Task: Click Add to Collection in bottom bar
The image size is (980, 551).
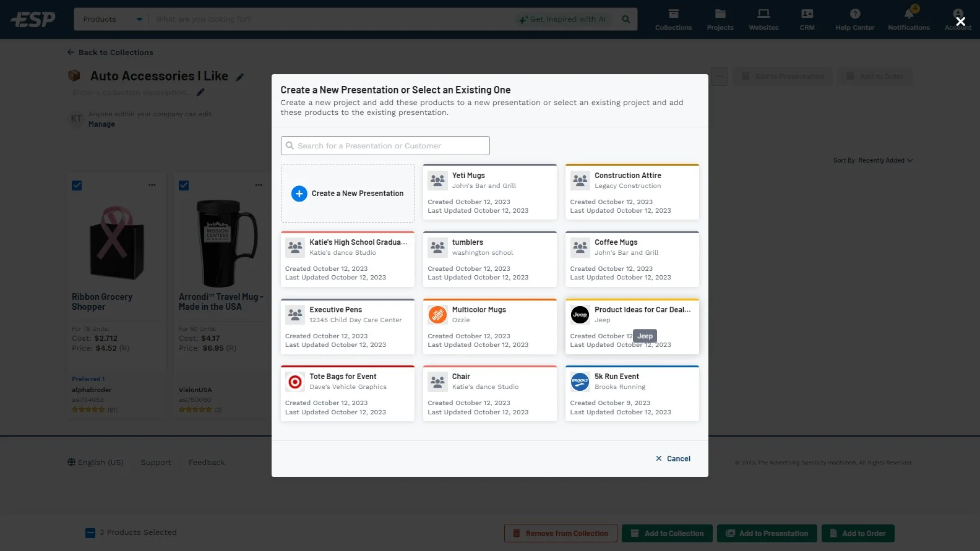Action: tap(667, 534)
